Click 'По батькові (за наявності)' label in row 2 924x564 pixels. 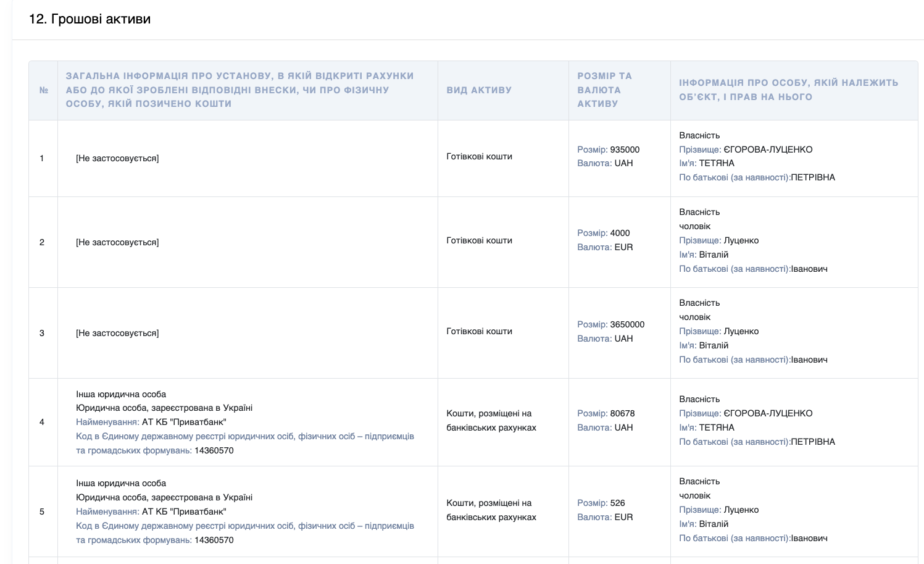pos(735,269)
